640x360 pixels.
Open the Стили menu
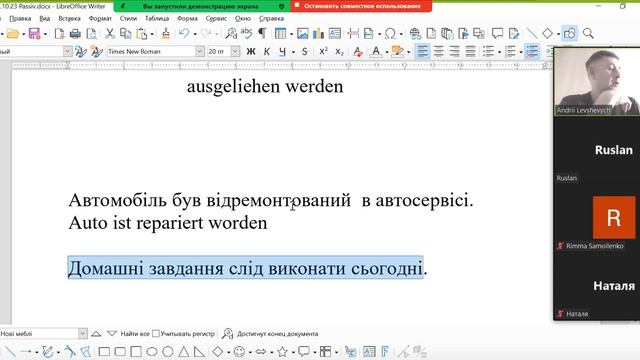(x=128, y=18)
